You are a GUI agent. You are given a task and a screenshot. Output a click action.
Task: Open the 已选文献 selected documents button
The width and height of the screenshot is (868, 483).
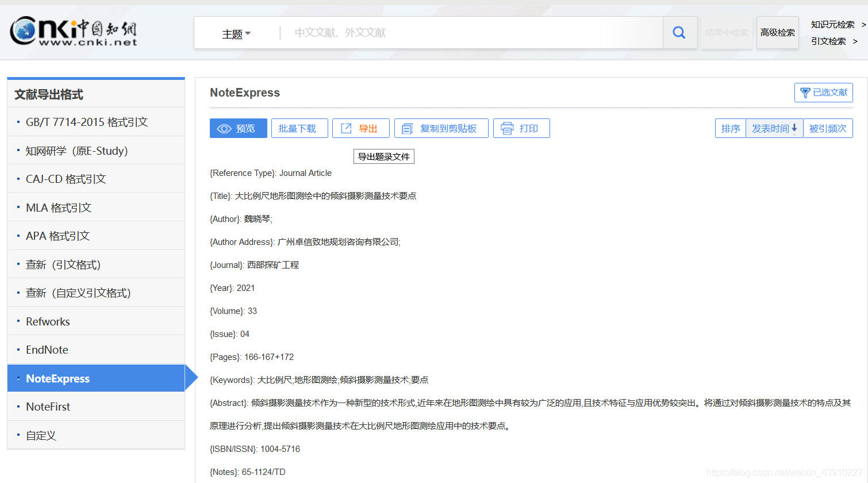pyautogui.click(x=824, y=93)
